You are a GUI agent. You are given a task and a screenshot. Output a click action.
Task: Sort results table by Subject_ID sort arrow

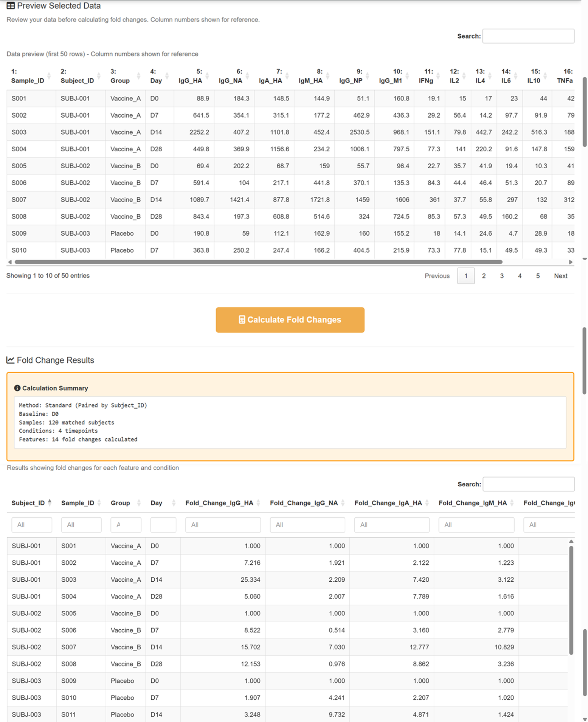click(x=50, y=503)
